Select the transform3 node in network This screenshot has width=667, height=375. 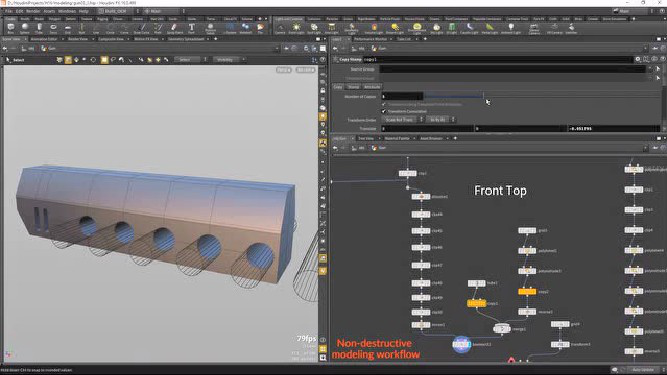pos(560,344)
